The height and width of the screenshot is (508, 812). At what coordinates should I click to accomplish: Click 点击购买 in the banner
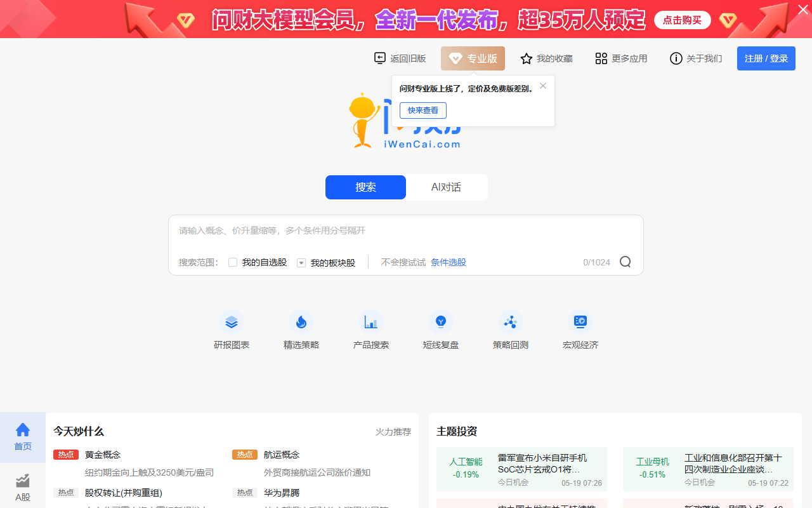point(683,20)
